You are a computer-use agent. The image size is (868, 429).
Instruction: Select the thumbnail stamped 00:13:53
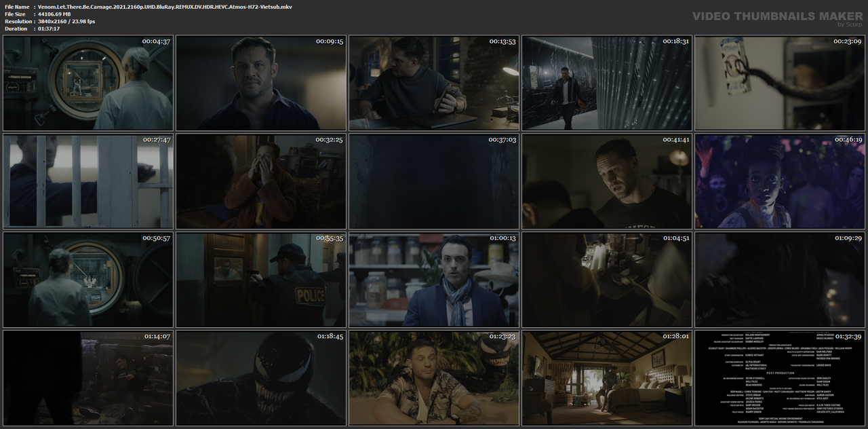point(434,83)
